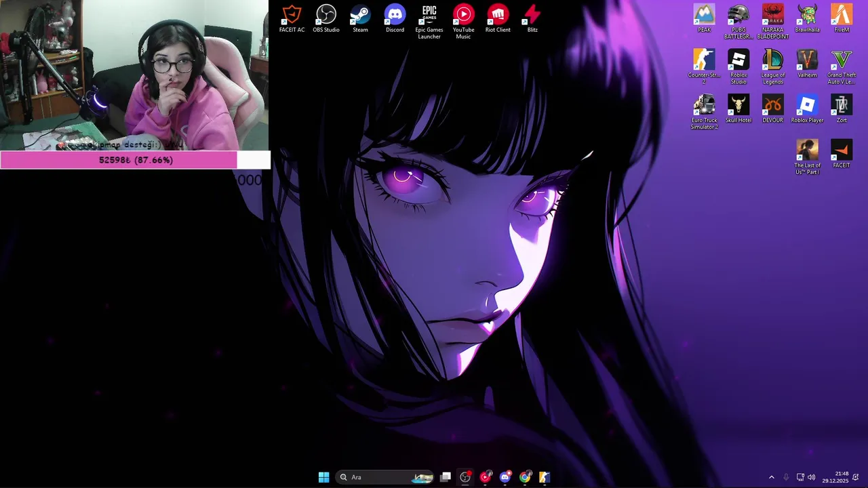The height and width of the screenshot is (488, 868).
Task: Select the Zort desktop icon
Action: coord(842,109)
